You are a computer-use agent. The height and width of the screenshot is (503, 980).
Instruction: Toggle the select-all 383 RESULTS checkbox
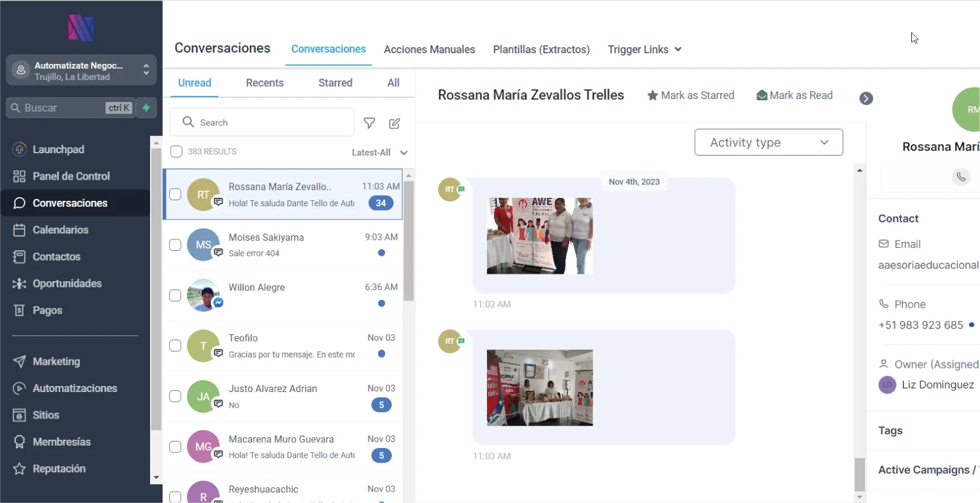click(x=176, y=151)
